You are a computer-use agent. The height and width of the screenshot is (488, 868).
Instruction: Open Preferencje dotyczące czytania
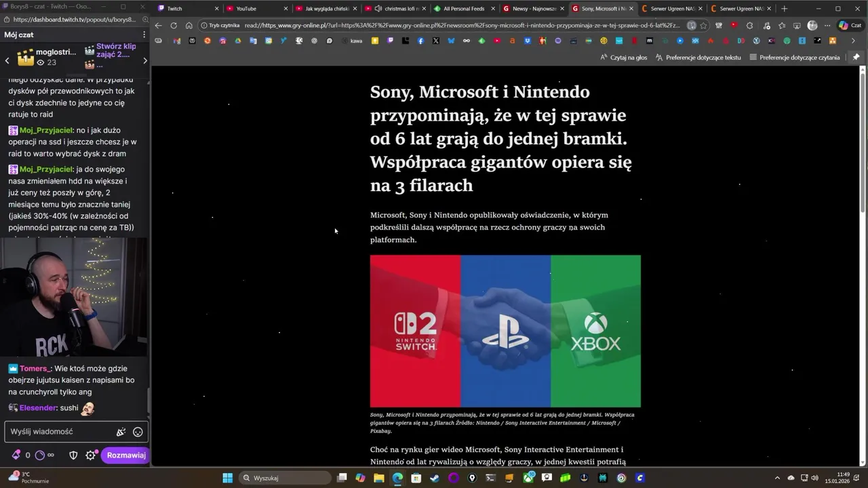point(795,58)
